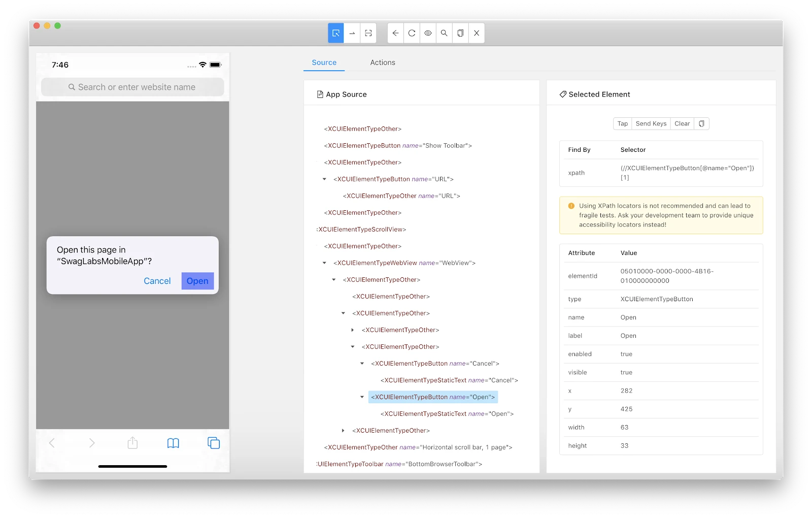Collapse the XCUIElementTypeButton name="Cancel" node
The image size is (812, 518).
(362, 364)
